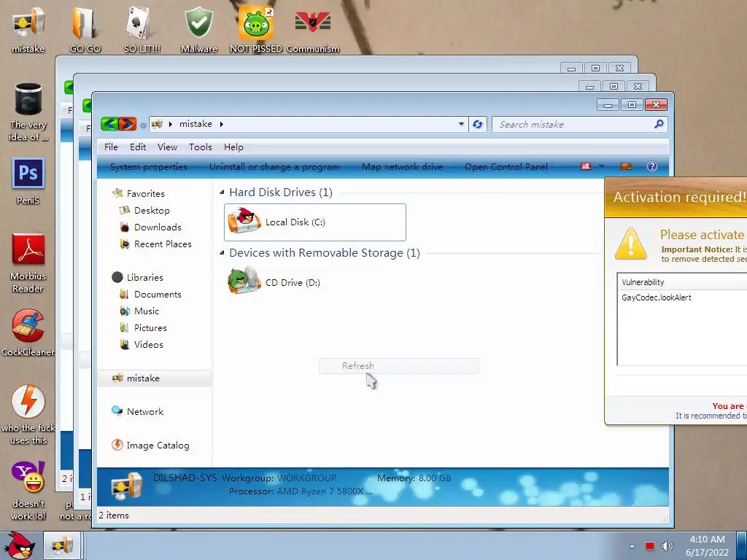Launch the 'NOT PISSED' green pig icon
Image resolution: width=747 pixels, height=560 pixels.
coord(256,29)
